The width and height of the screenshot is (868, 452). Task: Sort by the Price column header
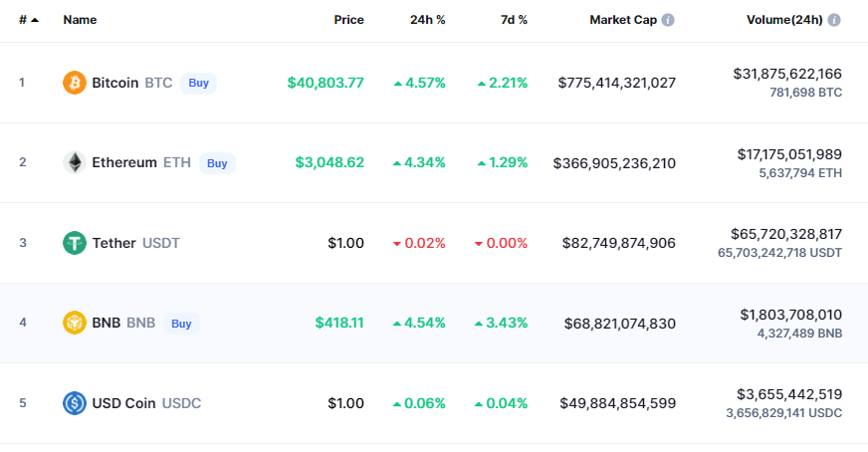[348, 20]
